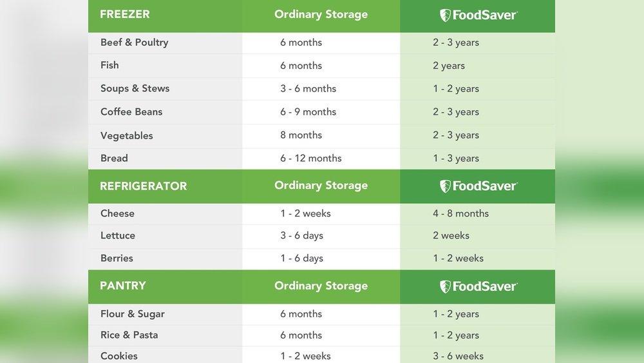Screen dimensions: 644x363
Task: Select the PANTRY section heading
Action: coord(123,286)
